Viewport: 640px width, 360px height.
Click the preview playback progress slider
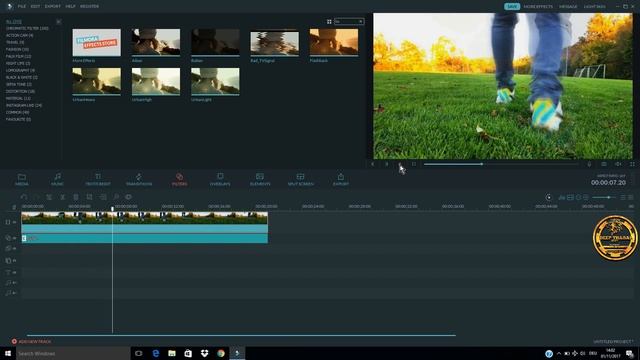tap(501, 164)
